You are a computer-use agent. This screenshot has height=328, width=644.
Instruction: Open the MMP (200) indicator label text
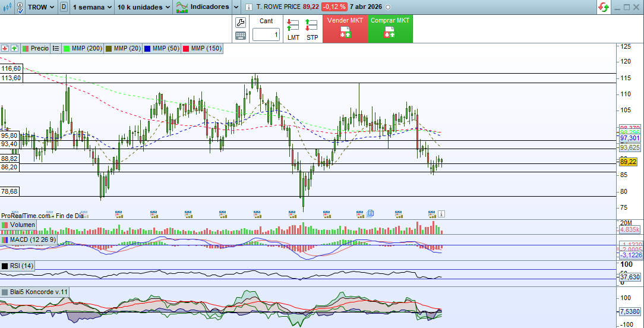(87, 49)
